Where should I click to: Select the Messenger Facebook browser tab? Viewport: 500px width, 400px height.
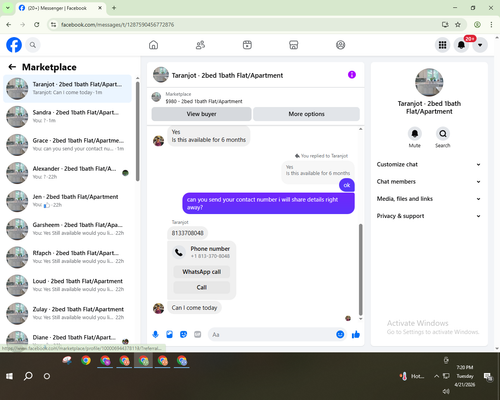click(61, 8)
